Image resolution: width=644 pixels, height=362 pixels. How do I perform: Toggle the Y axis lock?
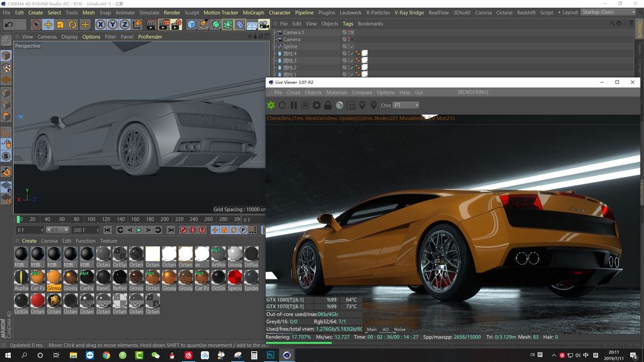coord(112,25)
